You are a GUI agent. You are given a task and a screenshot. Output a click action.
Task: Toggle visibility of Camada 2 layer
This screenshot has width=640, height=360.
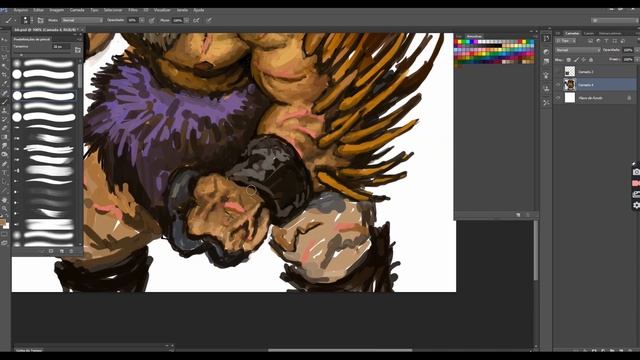[x=558, y=72]
